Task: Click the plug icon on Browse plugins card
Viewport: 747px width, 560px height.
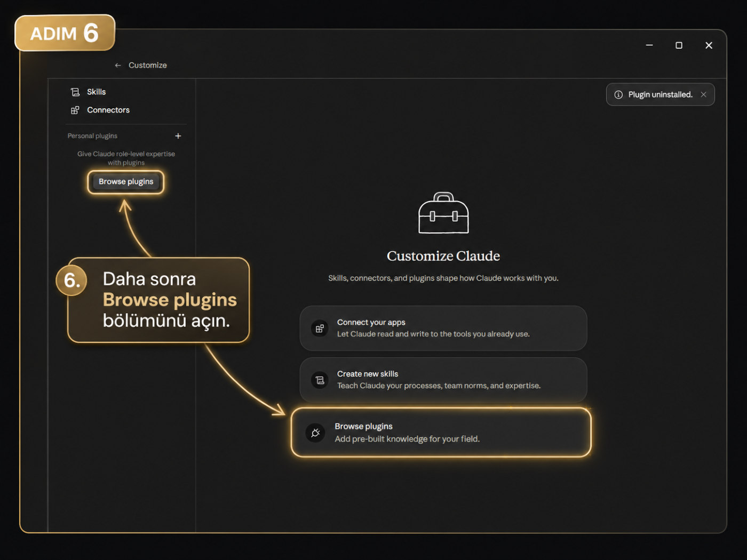Action: [315, 433]
